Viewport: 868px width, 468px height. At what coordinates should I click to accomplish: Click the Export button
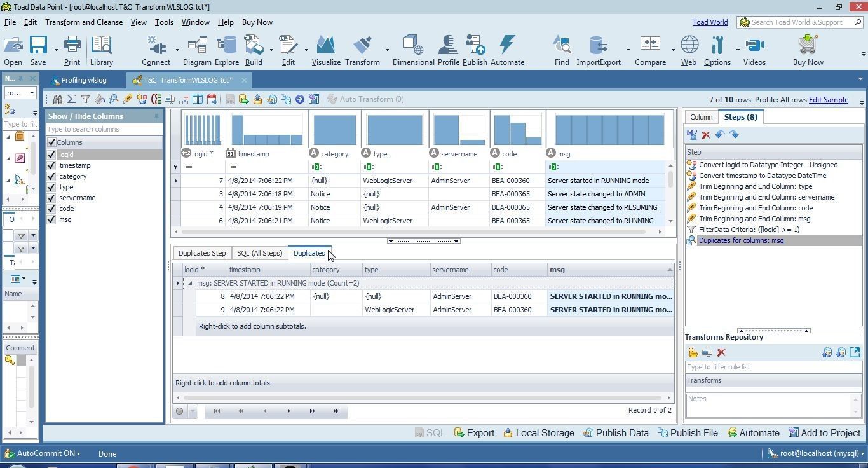[x=474, y=433]
